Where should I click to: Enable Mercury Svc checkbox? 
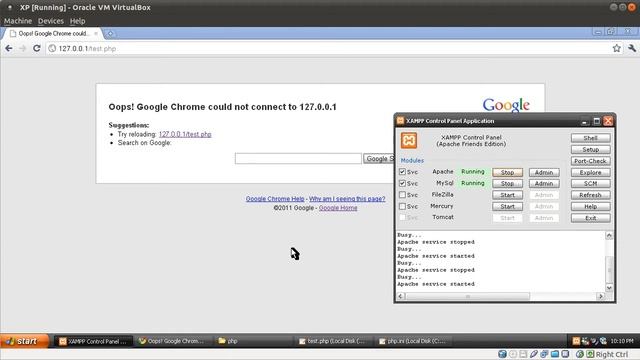click(x=402, y=206)
